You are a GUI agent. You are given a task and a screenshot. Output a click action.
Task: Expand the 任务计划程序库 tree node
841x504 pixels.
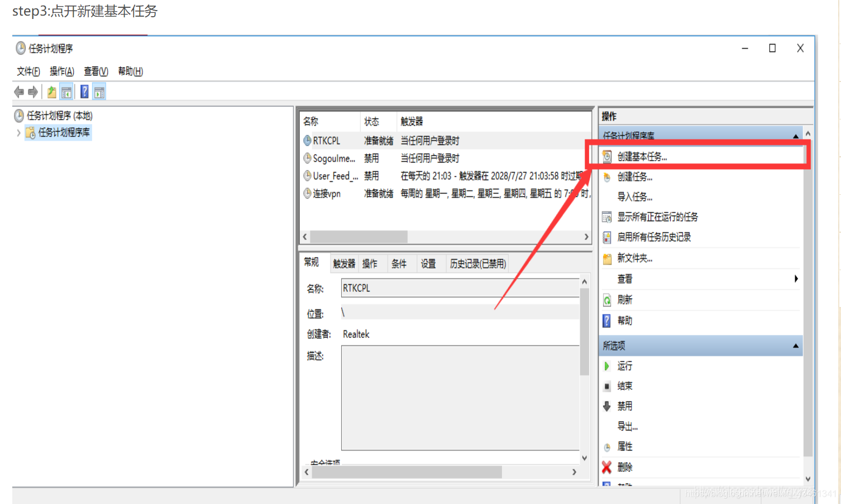(x=18, y=133)
